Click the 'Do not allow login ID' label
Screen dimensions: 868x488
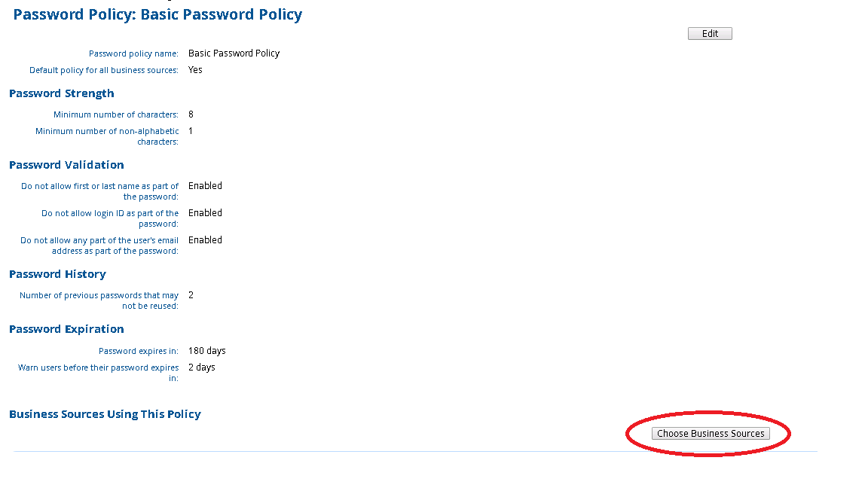click(x=110, y=218)
